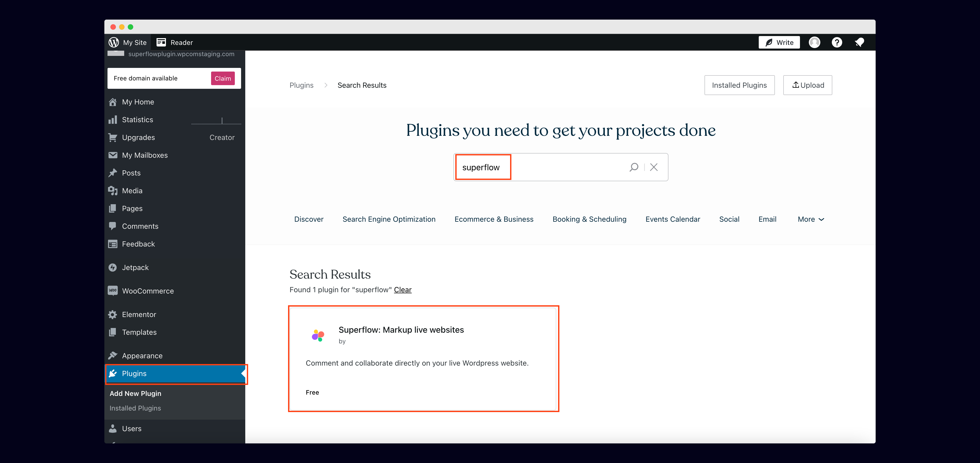Click the superflowplugin.wpcomstaging.com site address

coord(181,54)
